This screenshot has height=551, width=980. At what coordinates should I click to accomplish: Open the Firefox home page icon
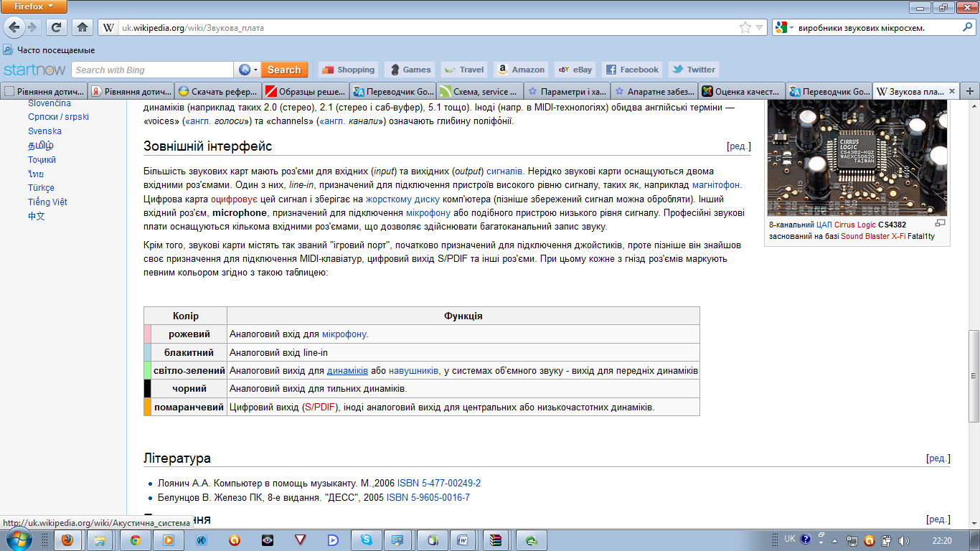coord(83,27)
